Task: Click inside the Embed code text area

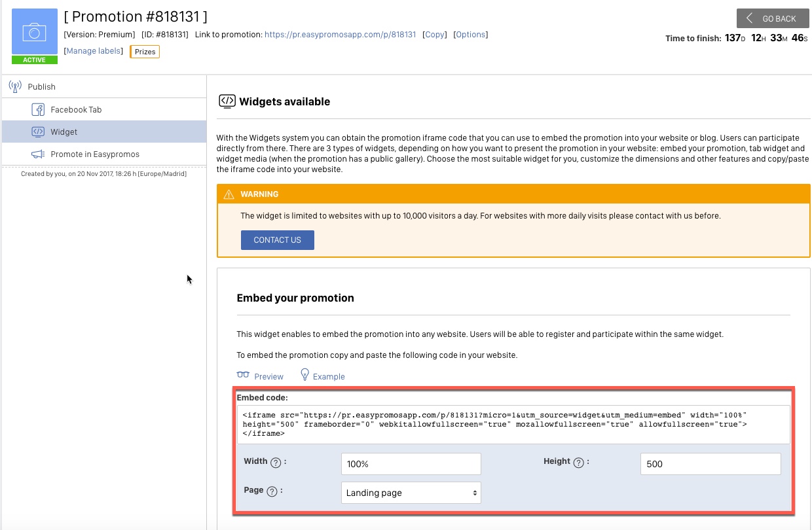Action: tap(513, 424)
